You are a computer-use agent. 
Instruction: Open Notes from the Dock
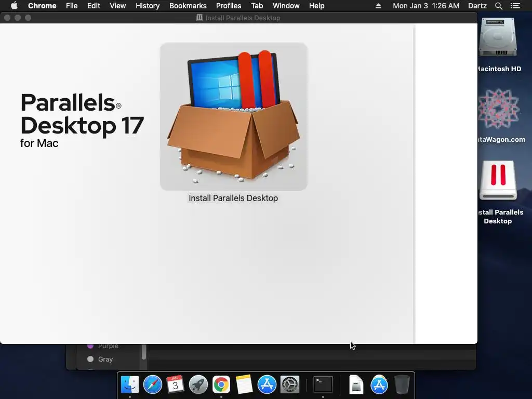[244, 385]
